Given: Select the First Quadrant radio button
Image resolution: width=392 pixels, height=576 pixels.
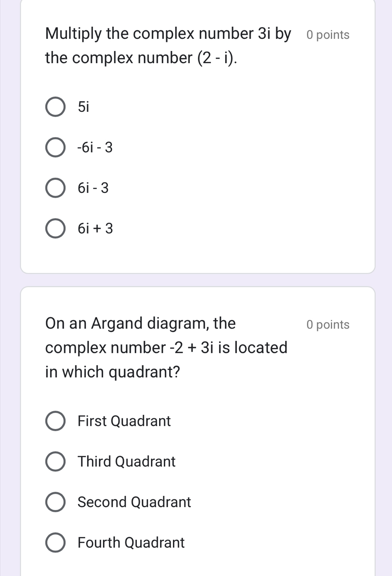Looking at the screenshot, I should coord(55,421).
